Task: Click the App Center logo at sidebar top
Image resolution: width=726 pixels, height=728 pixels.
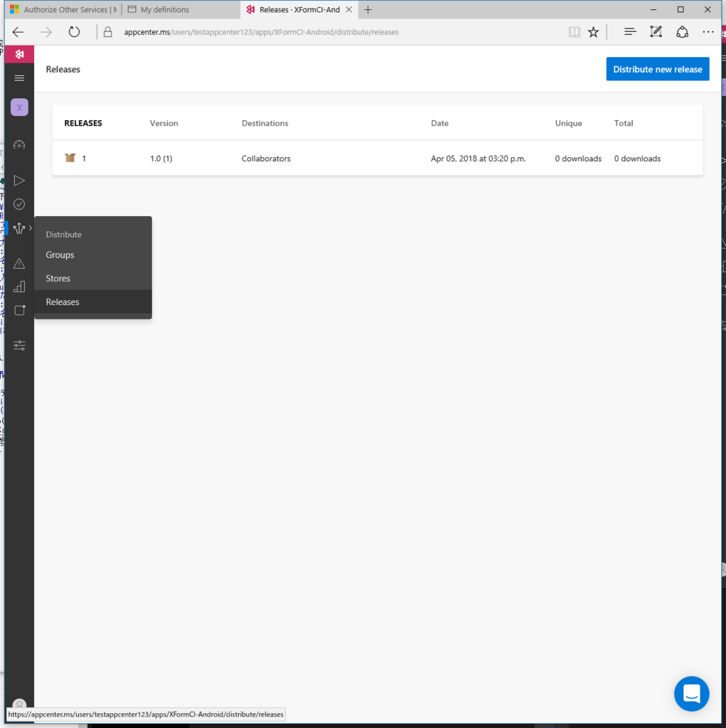Action: click(x=19, y=53)
